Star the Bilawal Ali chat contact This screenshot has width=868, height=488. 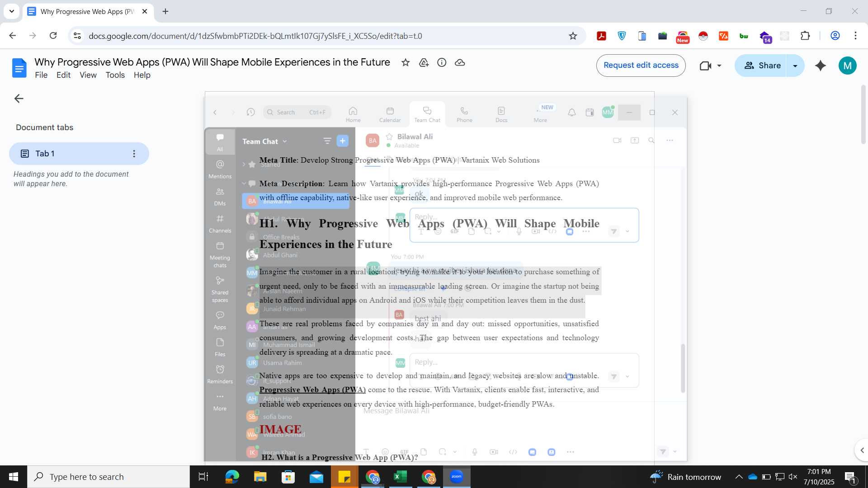pyautogui.click(x=389, y=136)
